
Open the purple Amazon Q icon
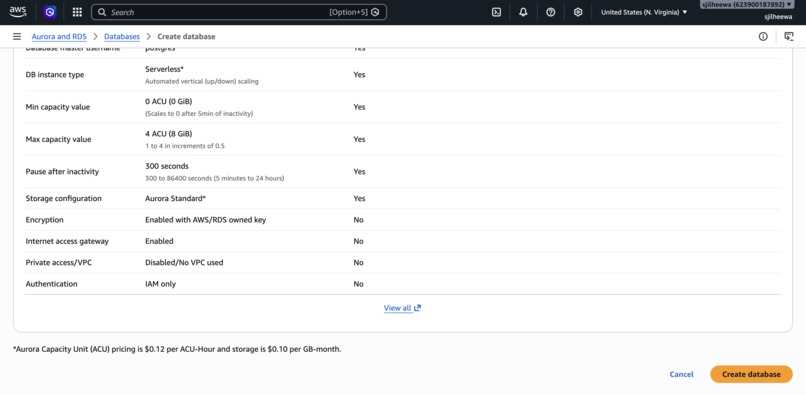tap(50, 12)
